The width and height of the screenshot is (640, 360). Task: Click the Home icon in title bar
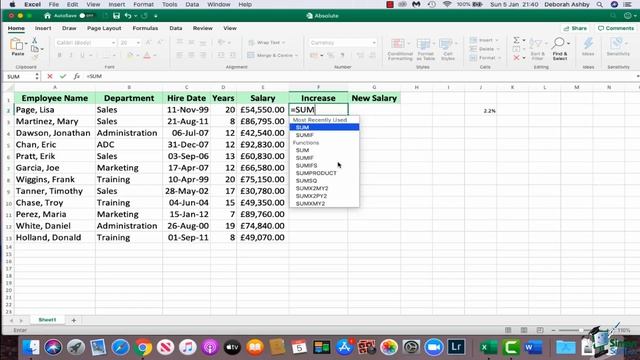click(x=47, y=16)
